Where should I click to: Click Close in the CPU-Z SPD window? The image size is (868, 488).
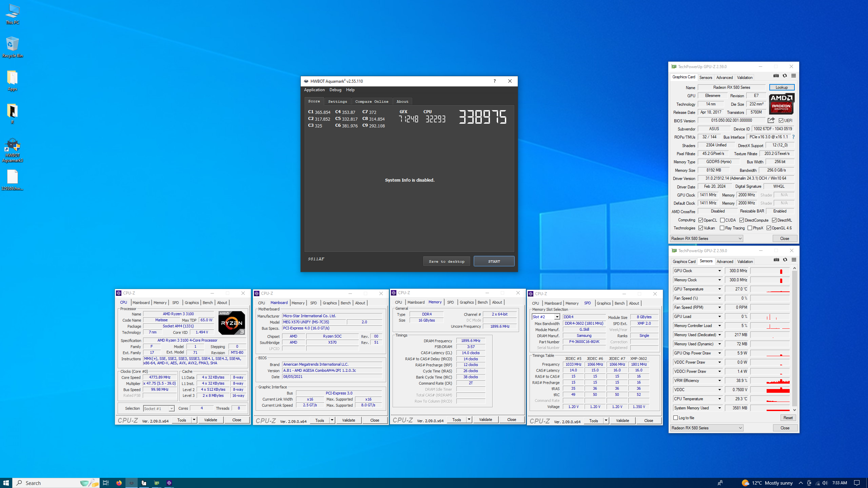648,421
